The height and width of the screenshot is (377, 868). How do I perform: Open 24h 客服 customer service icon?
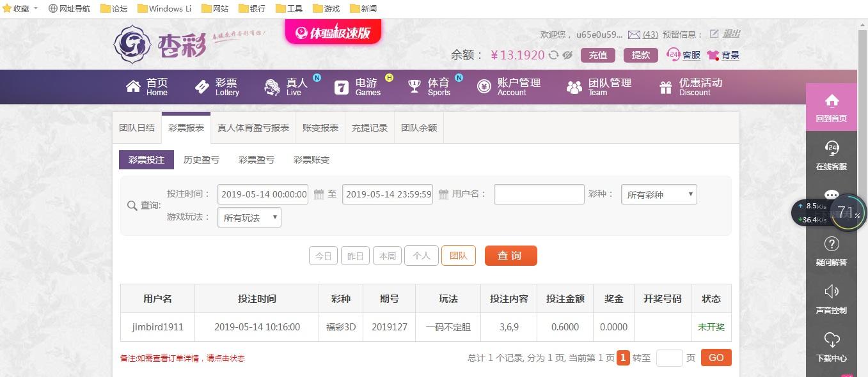[x=674, y=55]
